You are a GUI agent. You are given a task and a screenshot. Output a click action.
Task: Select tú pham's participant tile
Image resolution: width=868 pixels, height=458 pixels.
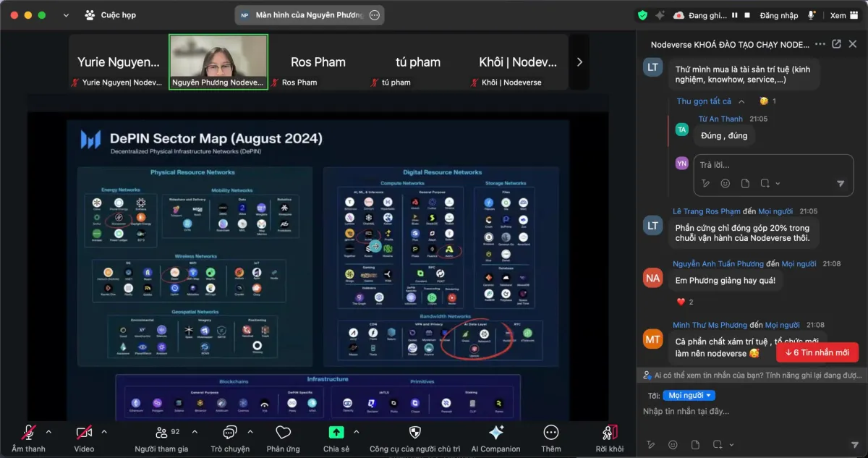click(418, 62)
